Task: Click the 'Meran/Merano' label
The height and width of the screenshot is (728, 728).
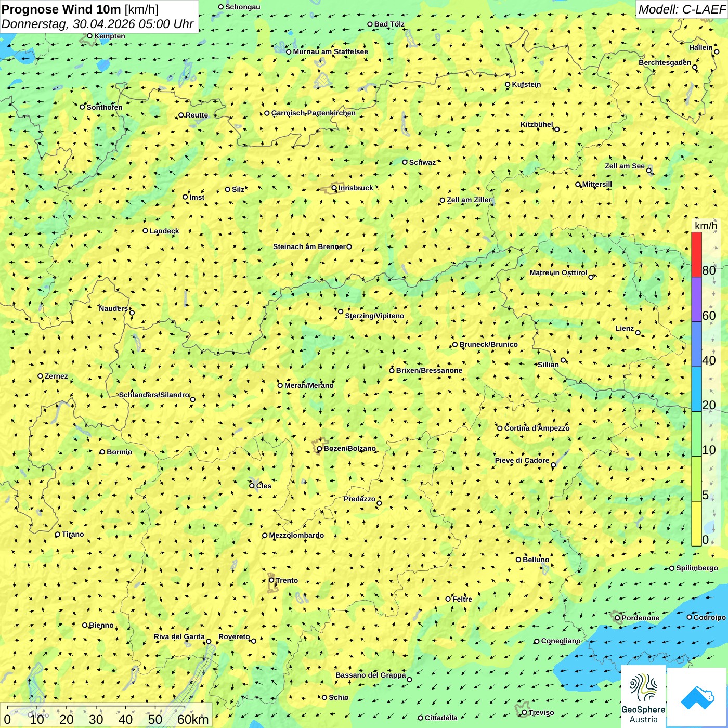Action: pos(309,385)
